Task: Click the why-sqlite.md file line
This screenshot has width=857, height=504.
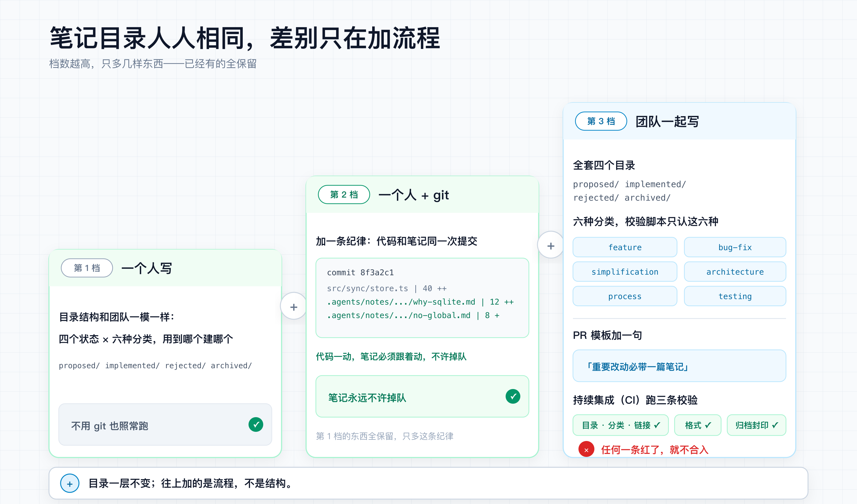Action: 420,302
